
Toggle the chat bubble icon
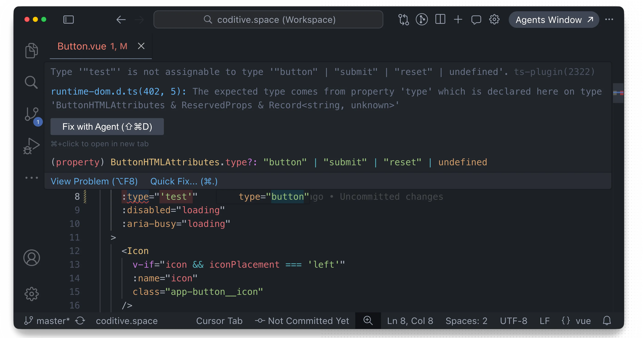pos(476,20)
